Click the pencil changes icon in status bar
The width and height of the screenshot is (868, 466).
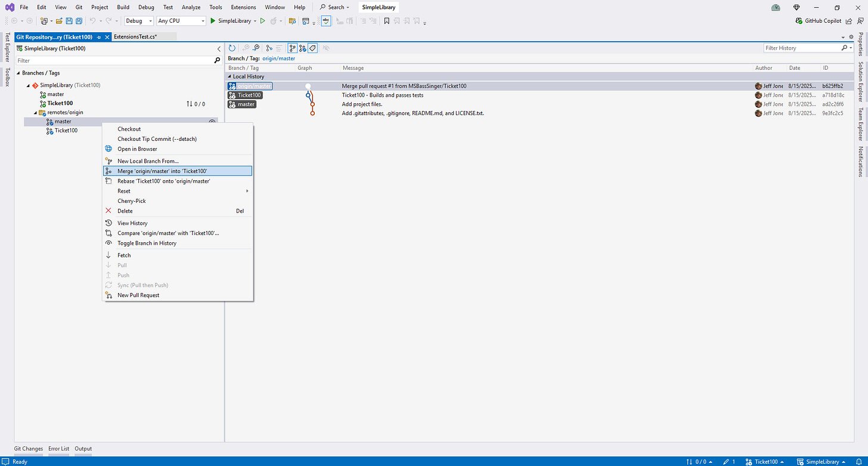727,461
